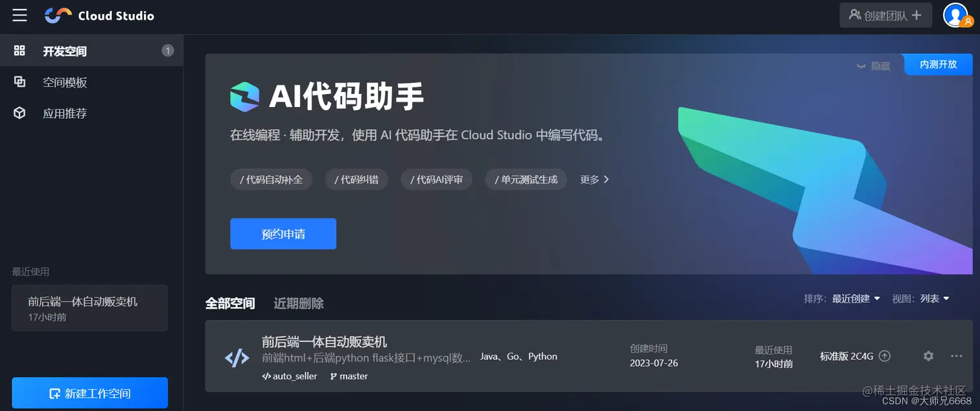Open the 列表 view dropdown
The height and width of the screenshot is (411, 980).
click(934, 298)
